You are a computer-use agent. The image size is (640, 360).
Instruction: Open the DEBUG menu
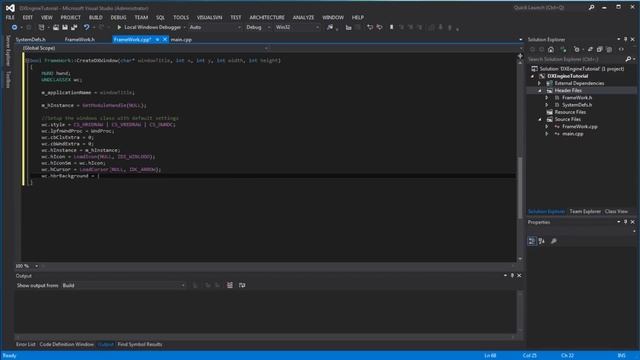118,18
